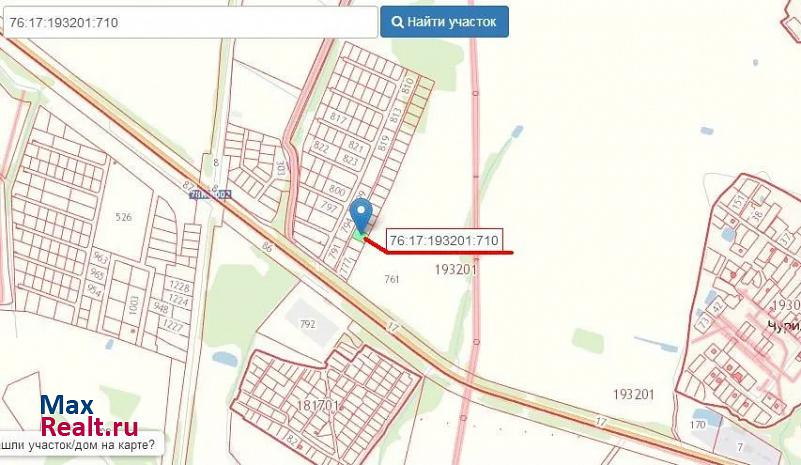Select parcel 761 on the map

point(392,279)
